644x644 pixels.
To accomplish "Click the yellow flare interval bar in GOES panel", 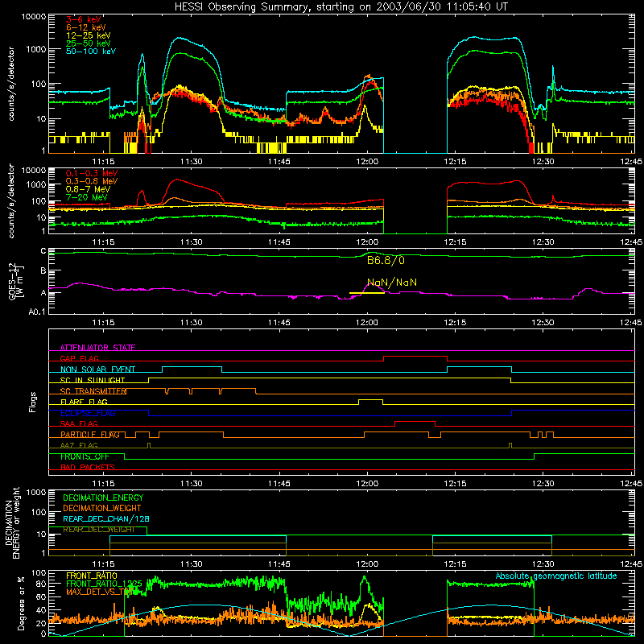I will click(x=367, y=293).
